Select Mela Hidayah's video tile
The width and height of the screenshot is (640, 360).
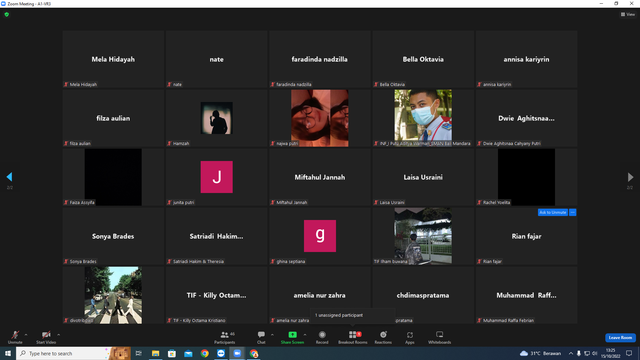click(x=113, y=59)
